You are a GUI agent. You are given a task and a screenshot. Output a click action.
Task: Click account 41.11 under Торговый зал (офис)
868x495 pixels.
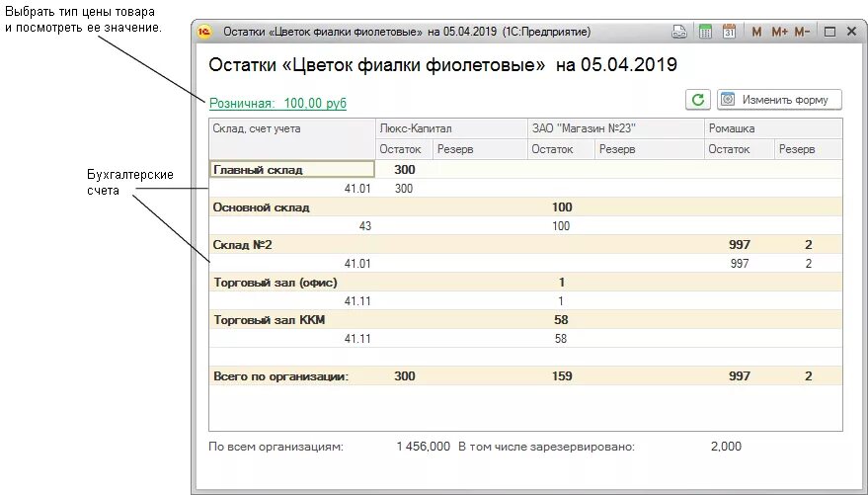pos(357,301)
